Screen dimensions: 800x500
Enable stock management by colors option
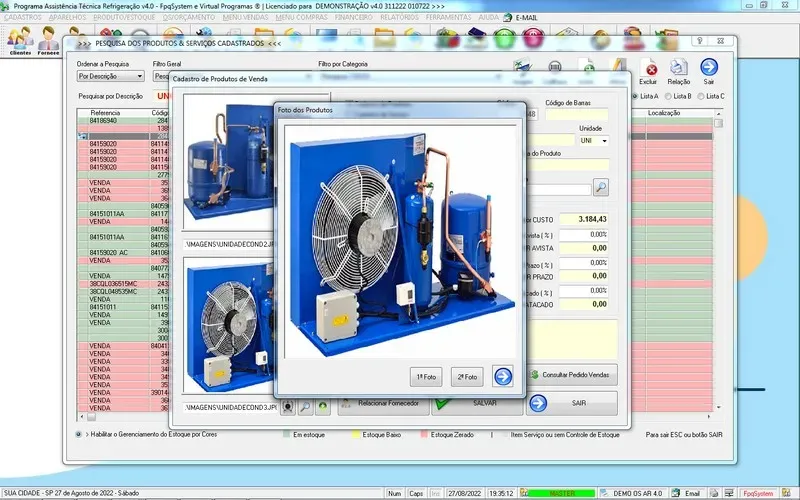click(x=79, y=435)
